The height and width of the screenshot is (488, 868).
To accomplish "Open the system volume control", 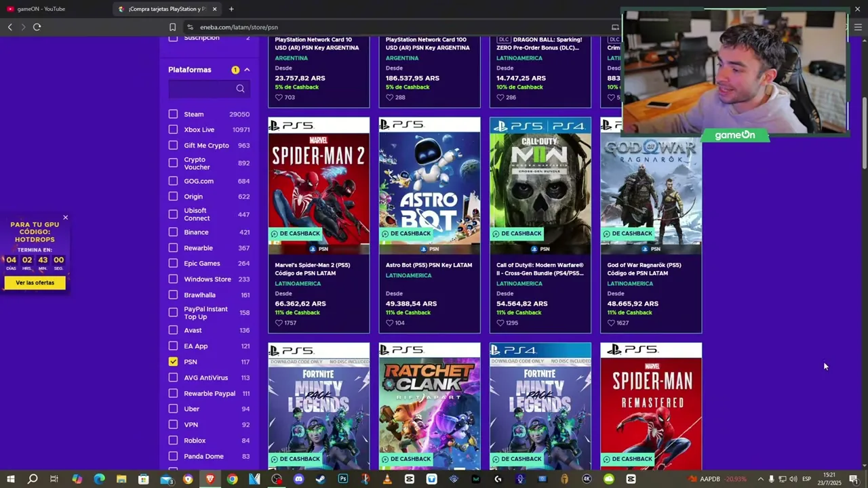I will pyautogui.click(x=793, y=479).
